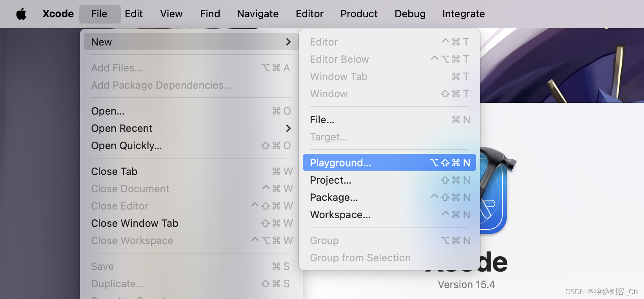
Task: Select Close Tab menu item
Action: coord(191,171)
